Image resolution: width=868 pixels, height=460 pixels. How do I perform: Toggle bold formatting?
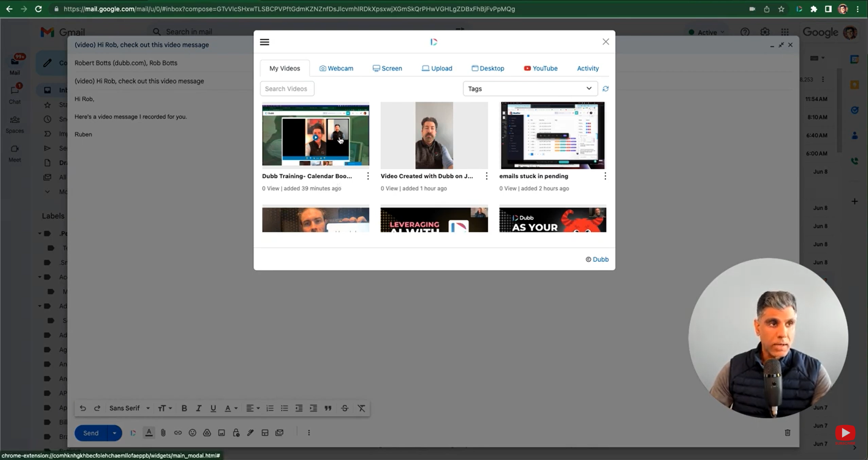click(184, 408)
